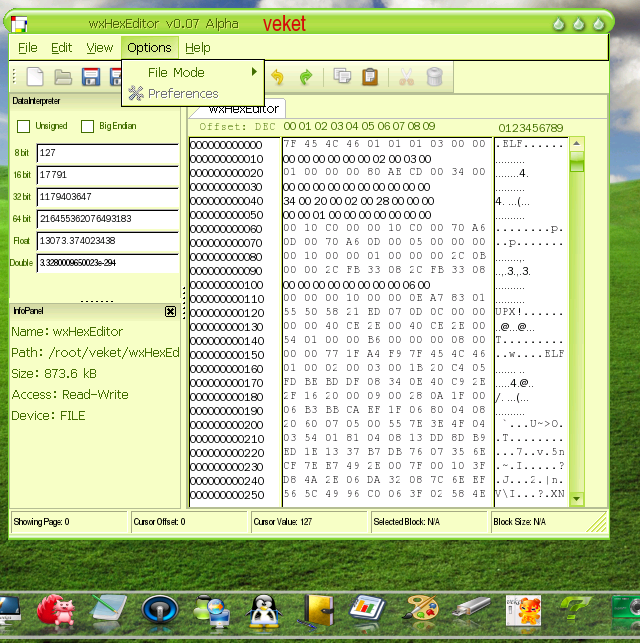Click 'Size: 873.6 kB' in InfoPanel
Image resolution: width=640 pixels, height=643 pixels.
[x=54, y=374]
